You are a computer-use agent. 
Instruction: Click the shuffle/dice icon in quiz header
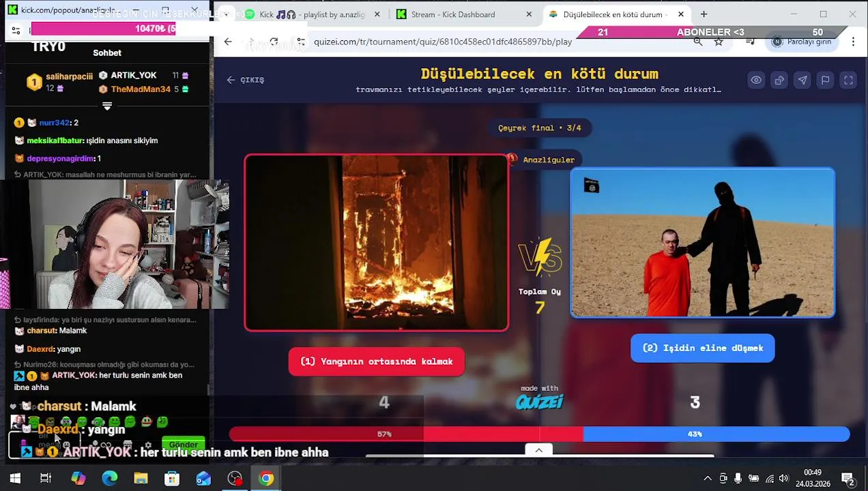[779, 80]
